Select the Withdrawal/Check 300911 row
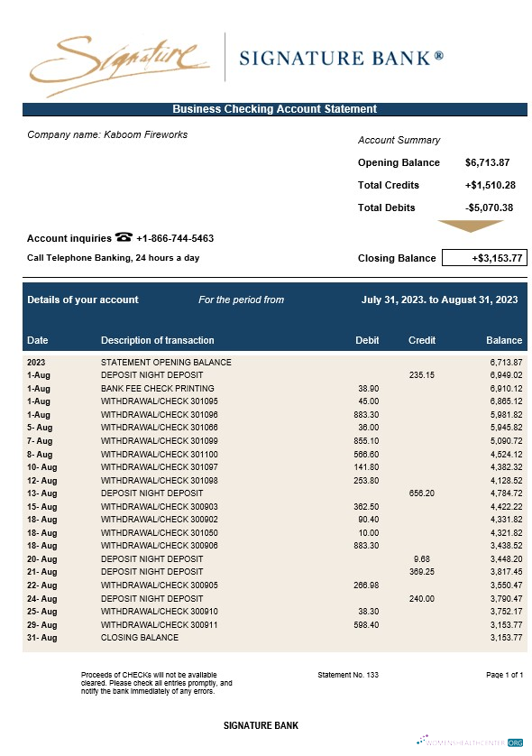This screenshot has width=532, height=756. pos(275,625)
